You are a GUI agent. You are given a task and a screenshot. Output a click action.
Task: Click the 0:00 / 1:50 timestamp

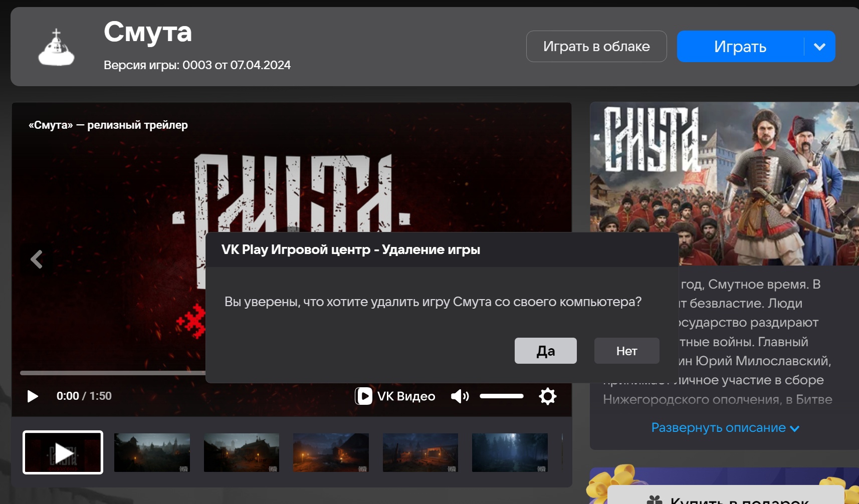pyautogui.click(x=84, y=396)
